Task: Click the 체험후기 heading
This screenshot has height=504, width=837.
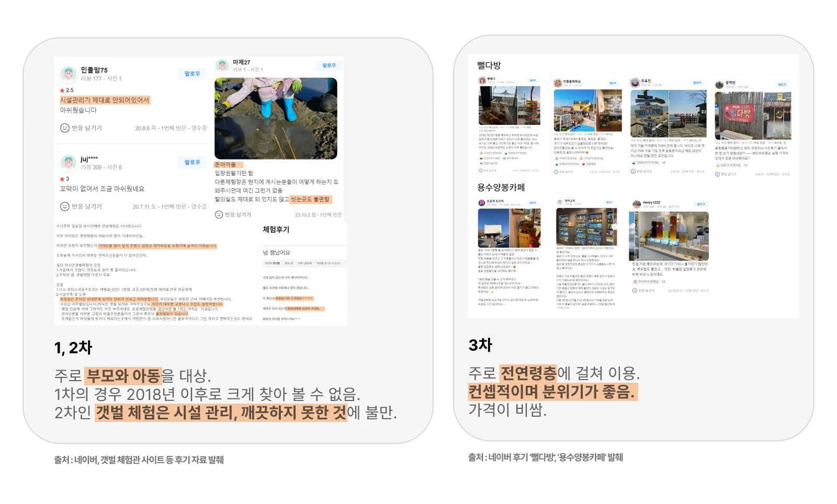Action: 276,230
